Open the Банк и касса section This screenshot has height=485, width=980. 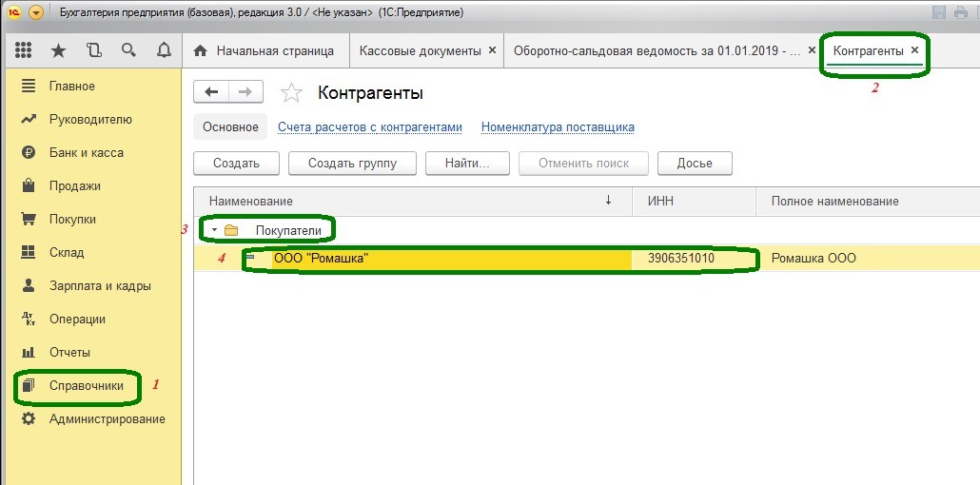tap(87, 152)
